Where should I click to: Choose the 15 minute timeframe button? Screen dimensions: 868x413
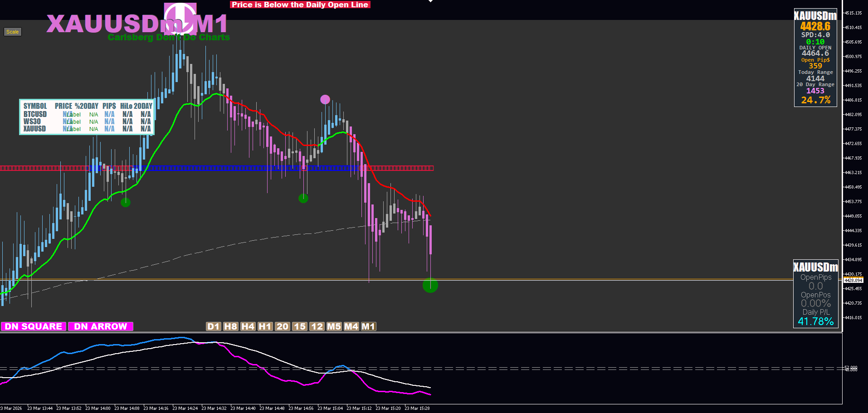point(300,326)
